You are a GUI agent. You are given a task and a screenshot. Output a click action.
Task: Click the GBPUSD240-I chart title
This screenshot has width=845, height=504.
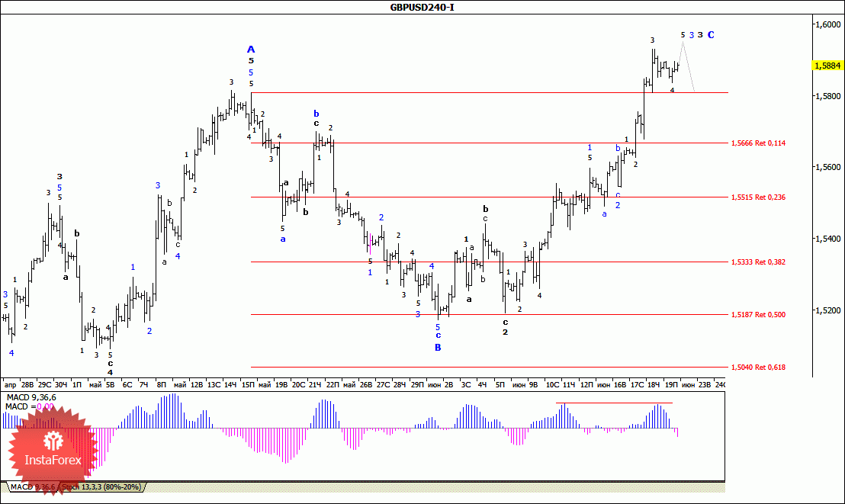[422, 7]
